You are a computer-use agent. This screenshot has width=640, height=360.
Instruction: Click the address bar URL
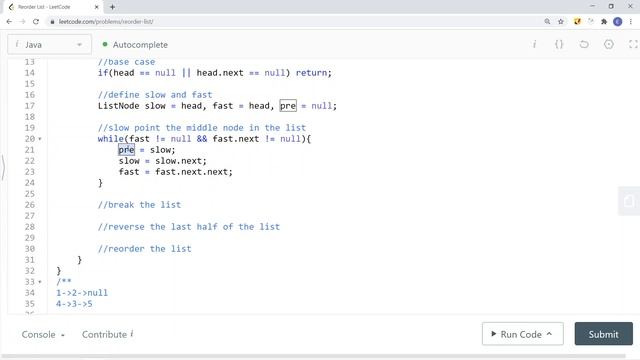[106, 22]
